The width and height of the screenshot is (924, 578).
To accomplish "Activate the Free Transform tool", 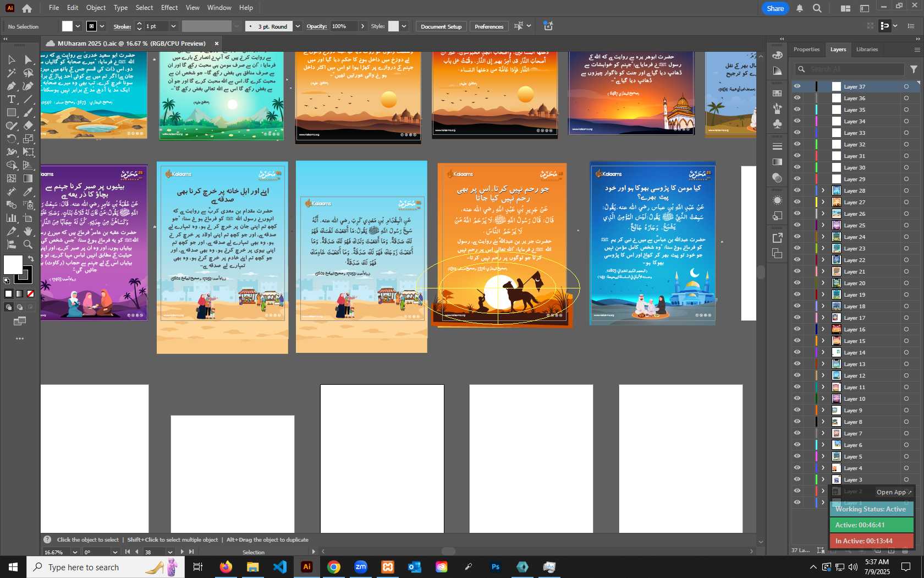I will pyautogui.click(x=29, y=152).
